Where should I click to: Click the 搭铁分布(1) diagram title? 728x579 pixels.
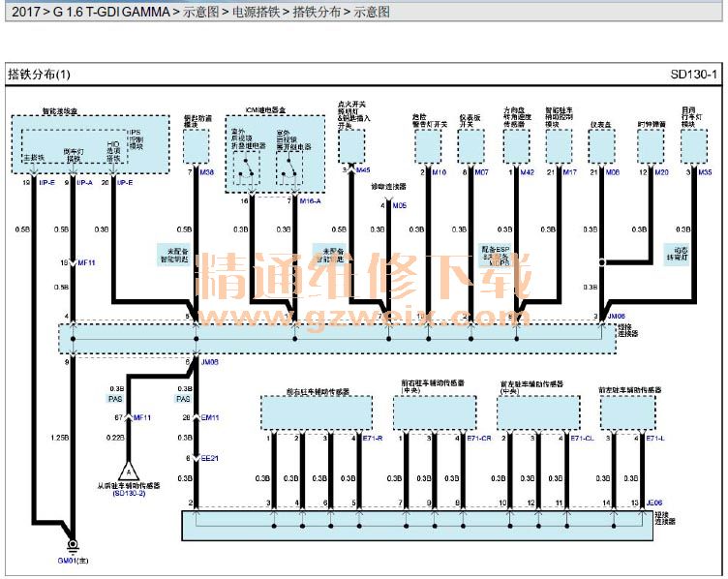coord(39,75)
